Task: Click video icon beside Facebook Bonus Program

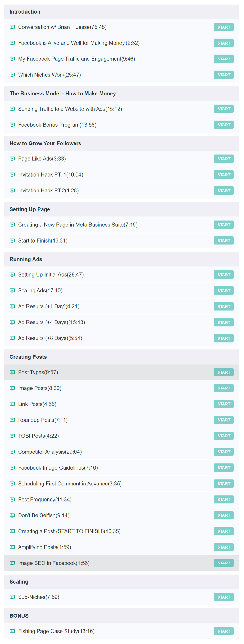Action: pyautogui.click(x=12, y=125)
